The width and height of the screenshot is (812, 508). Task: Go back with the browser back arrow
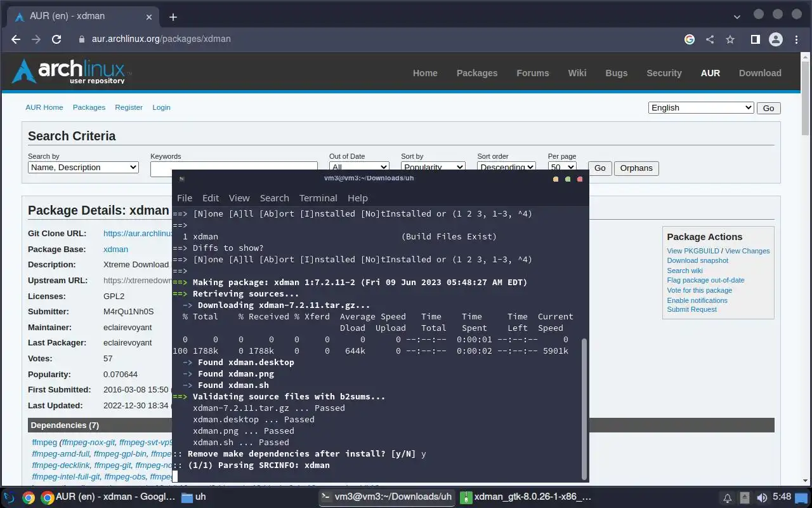point(16,39)
